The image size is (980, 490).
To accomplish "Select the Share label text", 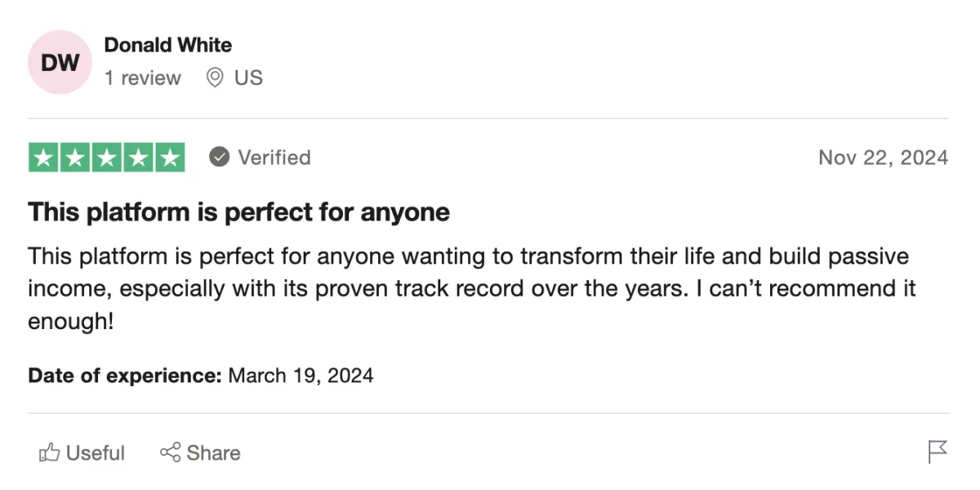I will [214, 452].
